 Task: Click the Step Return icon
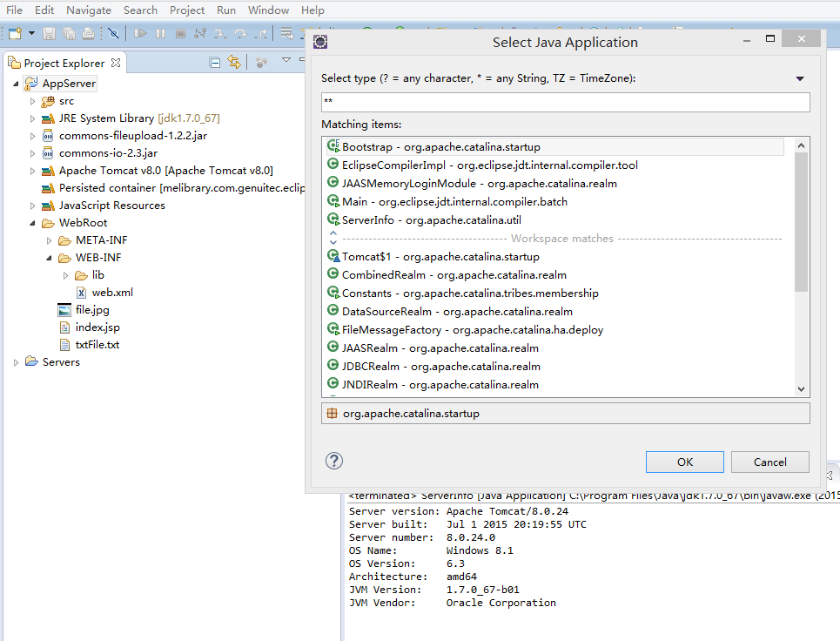pos(261,33)
